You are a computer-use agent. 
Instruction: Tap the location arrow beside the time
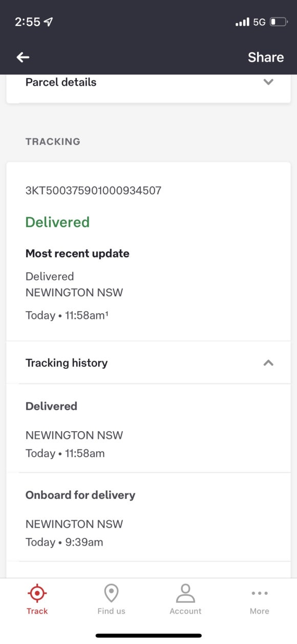pyautogui.click(x=49, y=22)
